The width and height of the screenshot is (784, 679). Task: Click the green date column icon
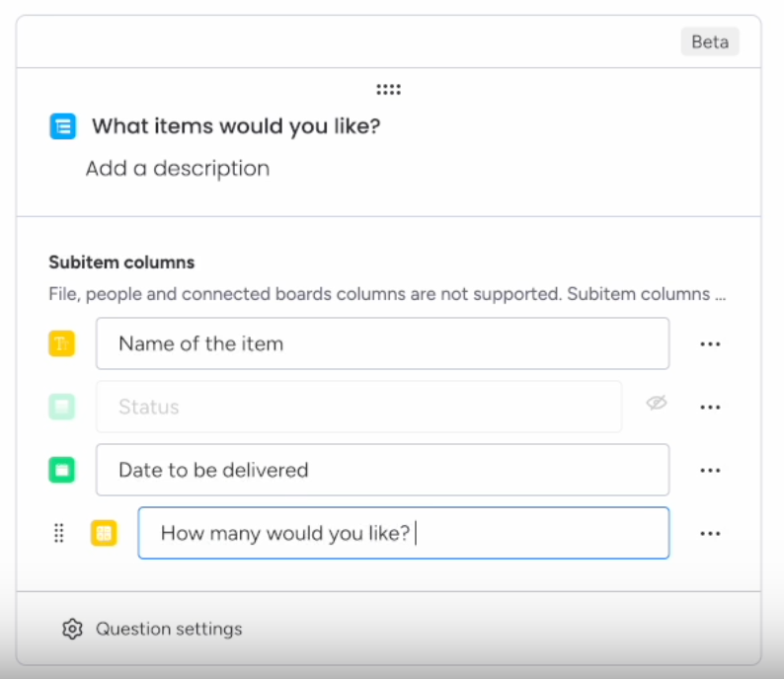(62, 470)
